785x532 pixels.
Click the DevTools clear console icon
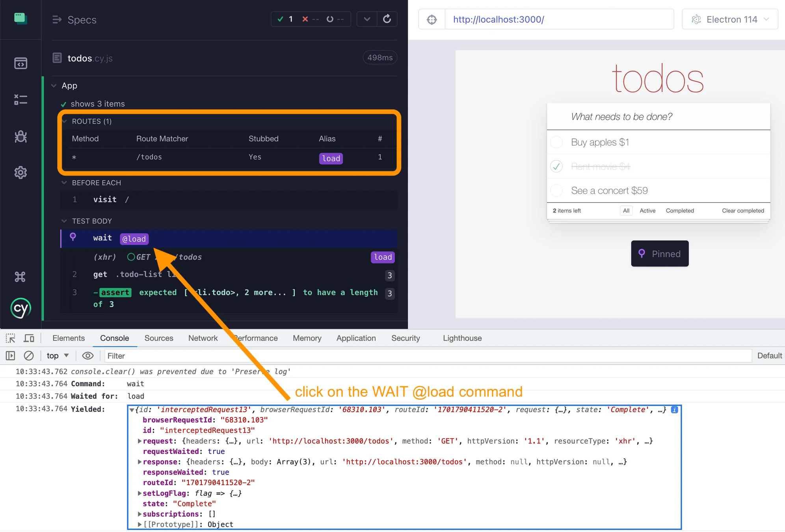29,355
